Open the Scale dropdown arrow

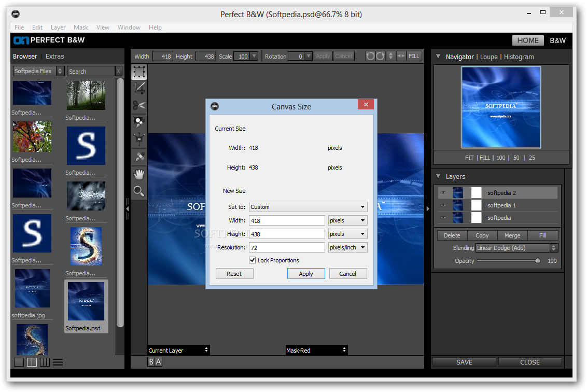tap(254, 56)
